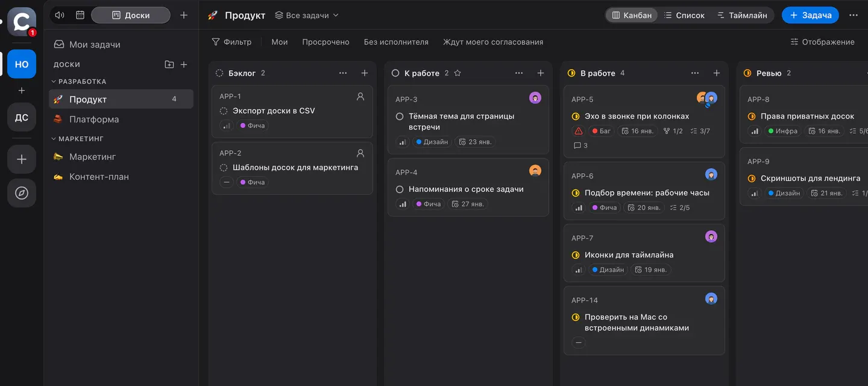Add a task to the Бэклог column

pyautogui.click(x=365, y=73)
